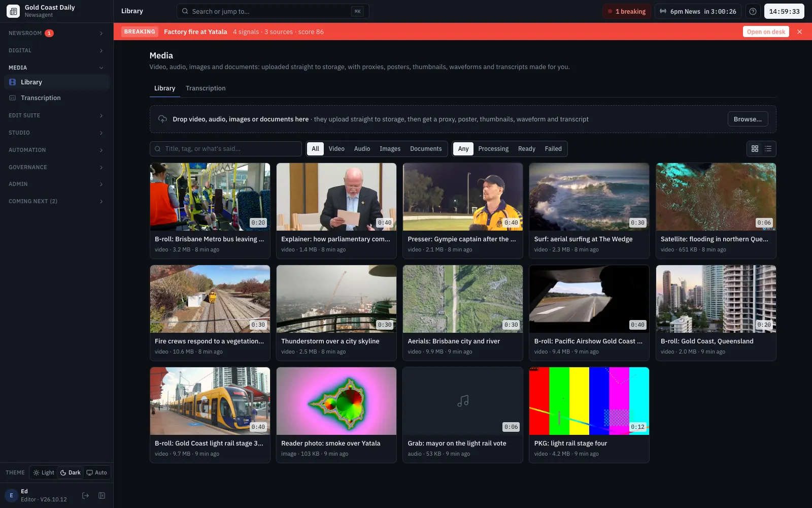Switch to grid view layout
Image resolution: width=812 pixels, height=508 pixels.
755,149
